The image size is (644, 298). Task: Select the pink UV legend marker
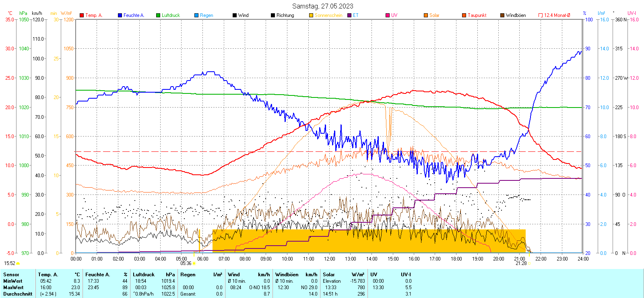388,15
